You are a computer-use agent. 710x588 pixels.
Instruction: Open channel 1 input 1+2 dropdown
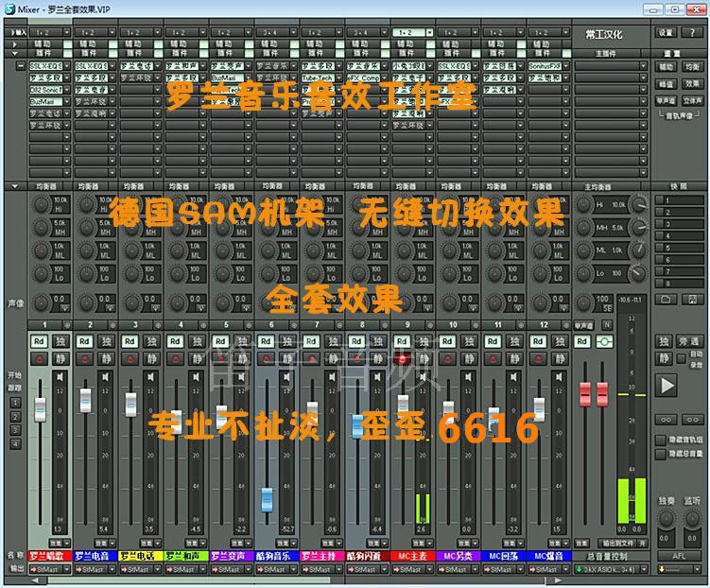pyautogui.click(x=66, y=32)
